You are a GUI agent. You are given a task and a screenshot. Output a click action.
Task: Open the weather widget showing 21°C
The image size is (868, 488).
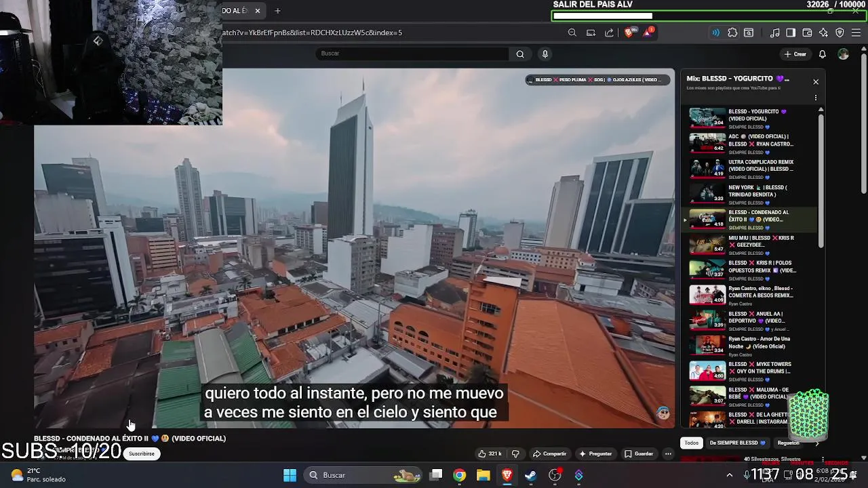[38, 475]
